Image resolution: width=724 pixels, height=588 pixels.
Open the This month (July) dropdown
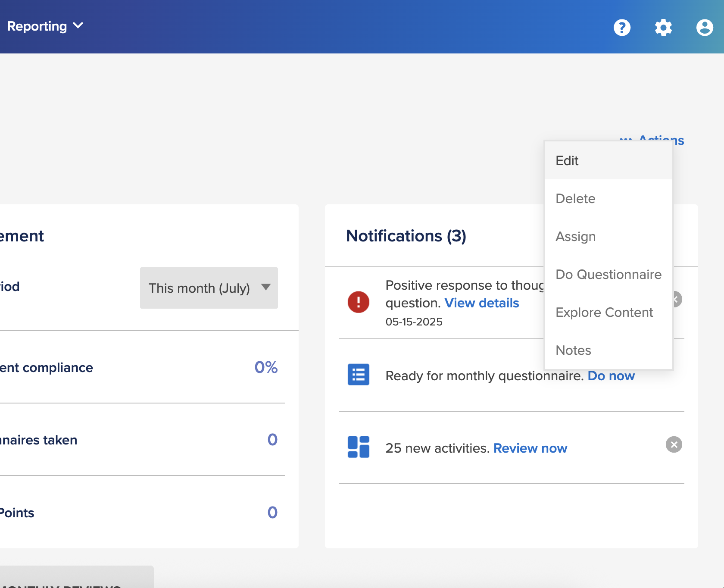click(x=209, y=288)
